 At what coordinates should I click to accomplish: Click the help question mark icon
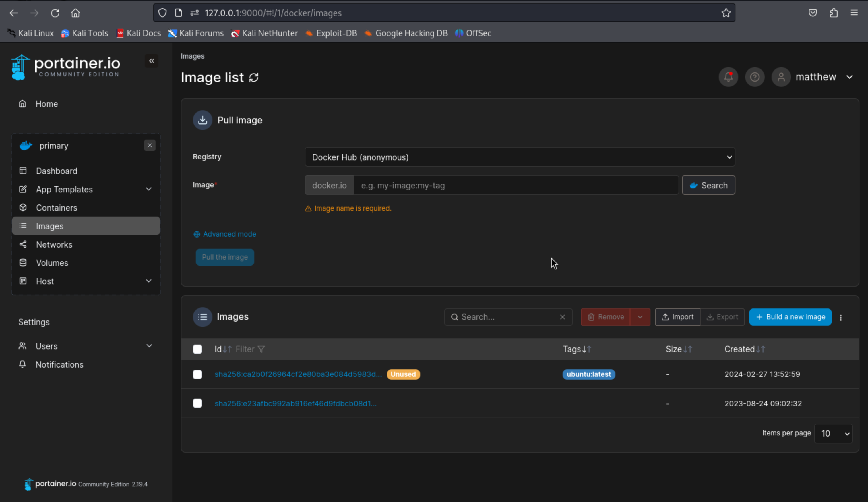[754, 77]
